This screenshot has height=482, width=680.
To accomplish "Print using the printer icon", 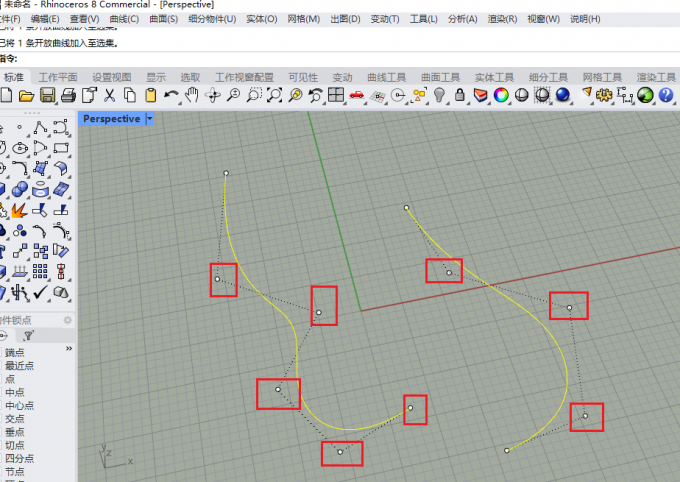I will (x=68, y=95).
